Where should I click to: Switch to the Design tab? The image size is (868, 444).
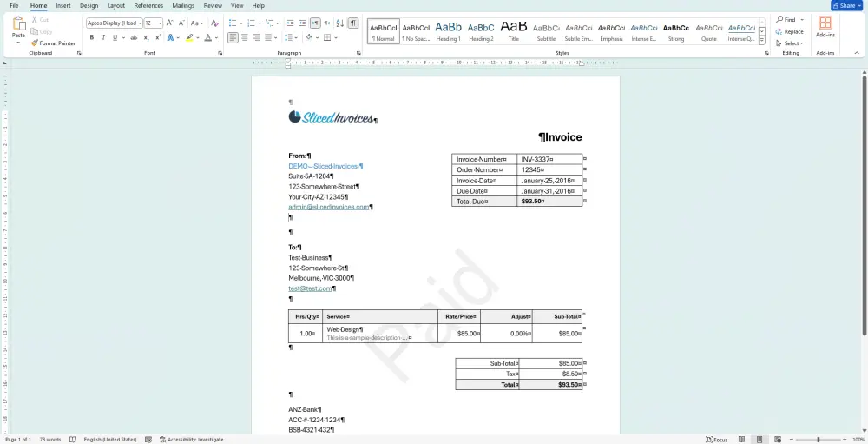(x=89, y=5)
